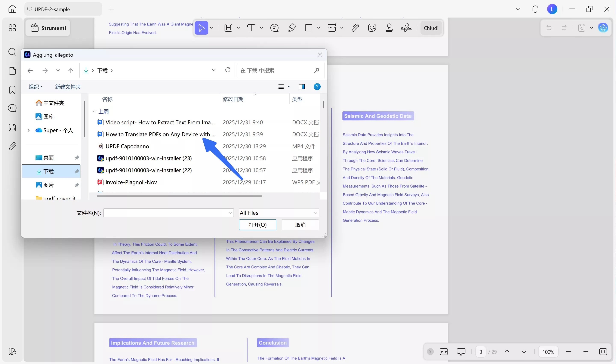Select the comment tool in the toolbar
Image resolution: width=616 pixels, height=364 pixels.
pyautogui.click(x=274, y=28)
